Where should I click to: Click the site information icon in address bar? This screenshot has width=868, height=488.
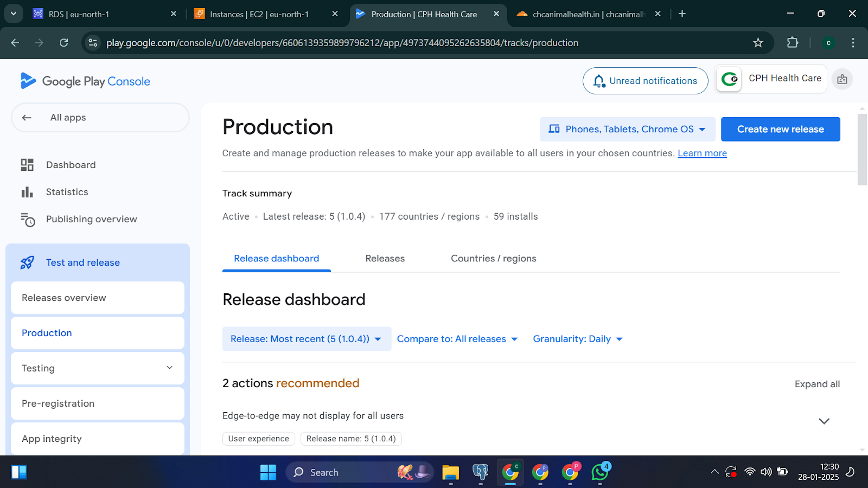pyautogui.click(x=93, y=43)
